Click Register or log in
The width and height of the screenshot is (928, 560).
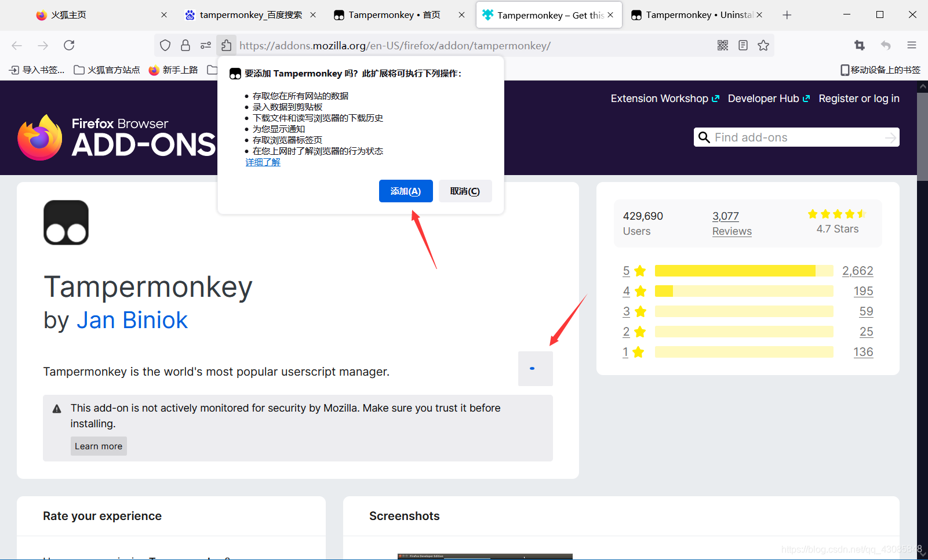tap(859, 99)
